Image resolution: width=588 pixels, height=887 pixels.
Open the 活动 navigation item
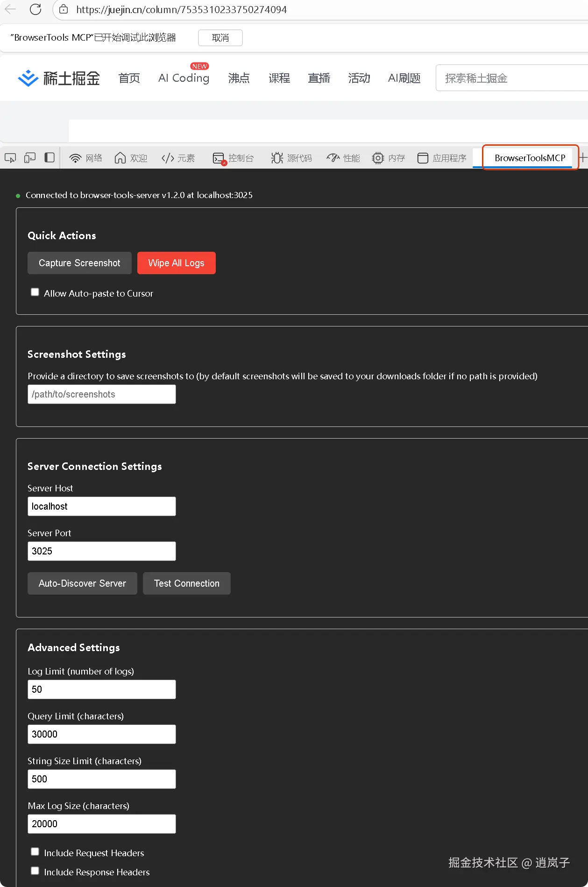click(x=359, y=78)
